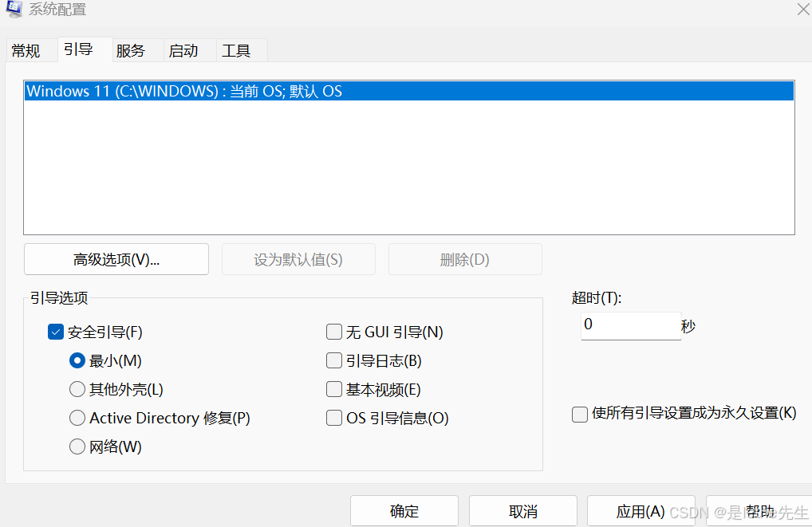
Task: Click the 删除(D) button
Action: pyautogui.click(x=465, y=259)
